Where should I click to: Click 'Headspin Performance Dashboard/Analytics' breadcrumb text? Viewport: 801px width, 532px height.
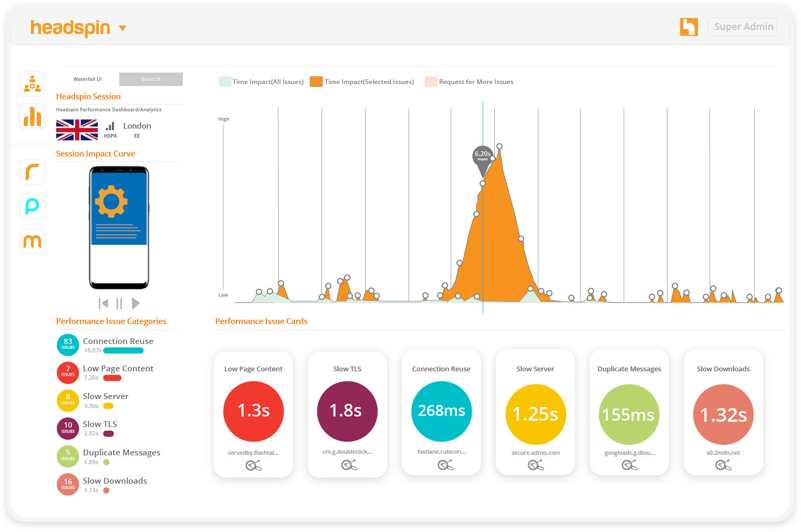[109, 110]
